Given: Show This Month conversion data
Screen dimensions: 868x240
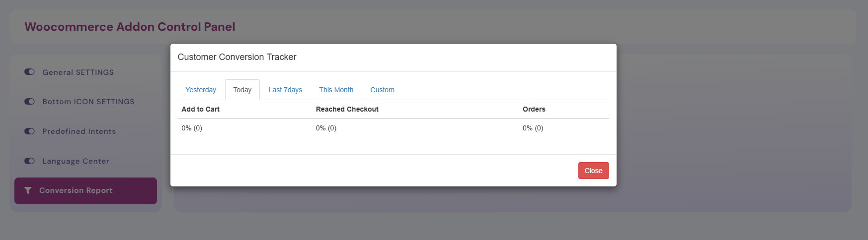Looking at the screenshot, I should (336, 90).
